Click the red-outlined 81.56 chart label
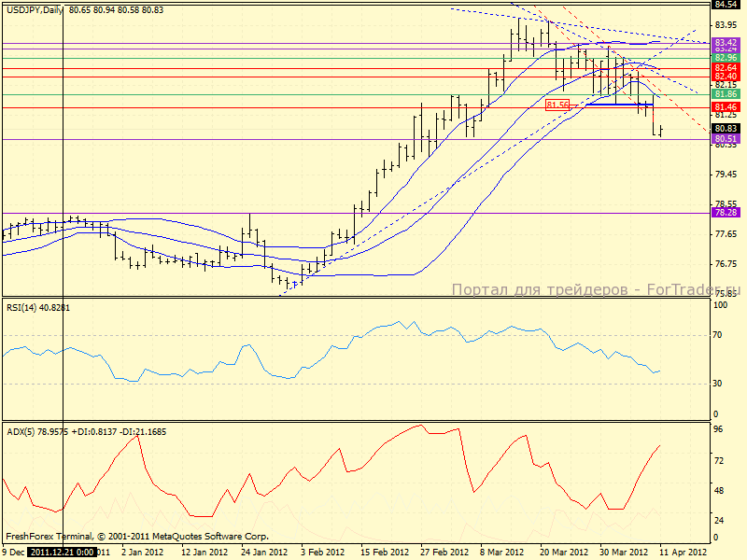This screenshot has height=560, width=747. tap(557, 105)
